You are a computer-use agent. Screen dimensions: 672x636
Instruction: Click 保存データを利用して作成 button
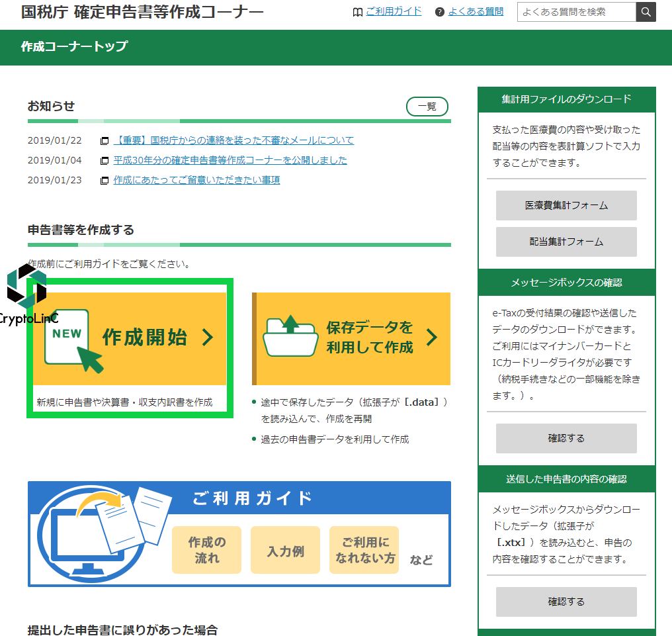[x=351, y=339]
